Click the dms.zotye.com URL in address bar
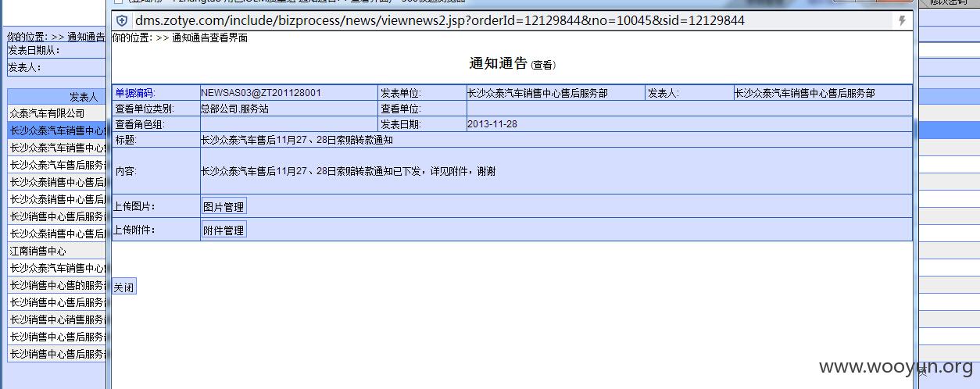 (x=440, y=21)
